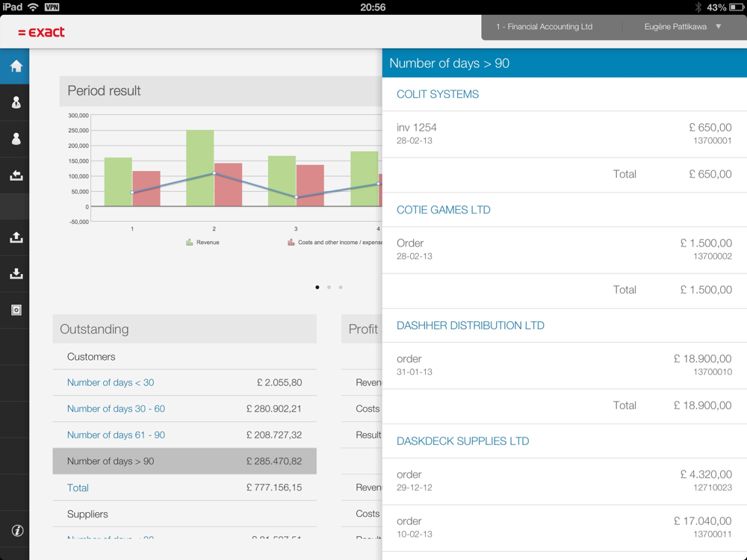Open the safe icon in the sidebar
This screenshot has width=747, height=560.
[x=16, y=310]
